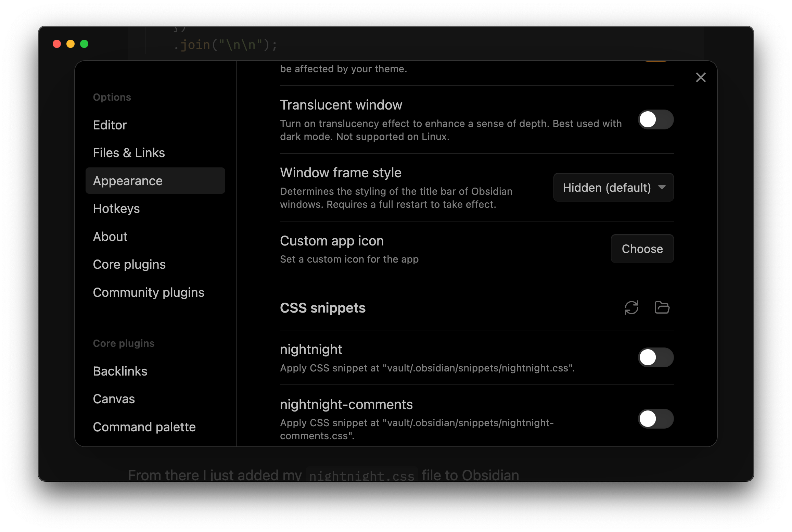Viewport: 792px width, 532px height.
Task: Enable the Translucent window toggle
Action: click(655, 119)
